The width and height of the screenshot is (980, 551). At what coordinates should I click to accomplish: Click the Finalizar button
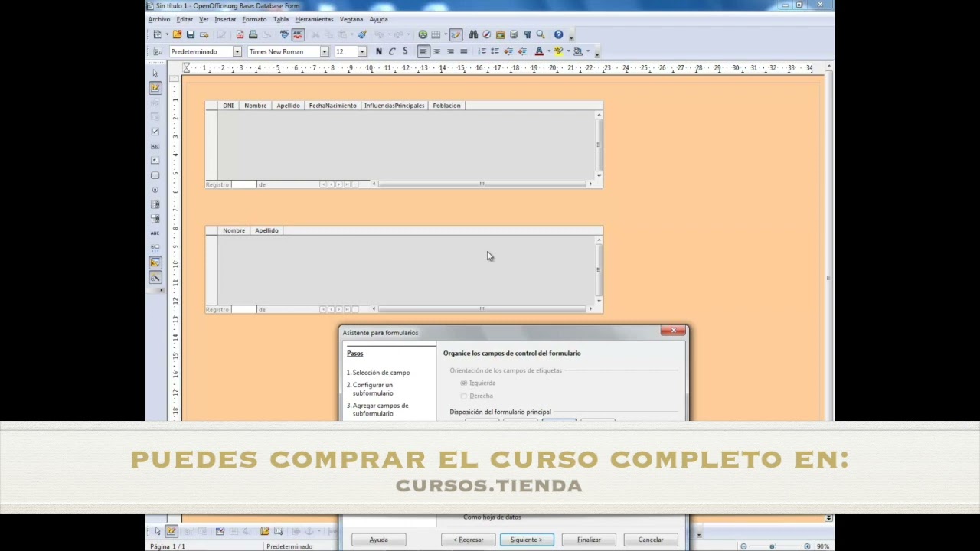(589, 540)
